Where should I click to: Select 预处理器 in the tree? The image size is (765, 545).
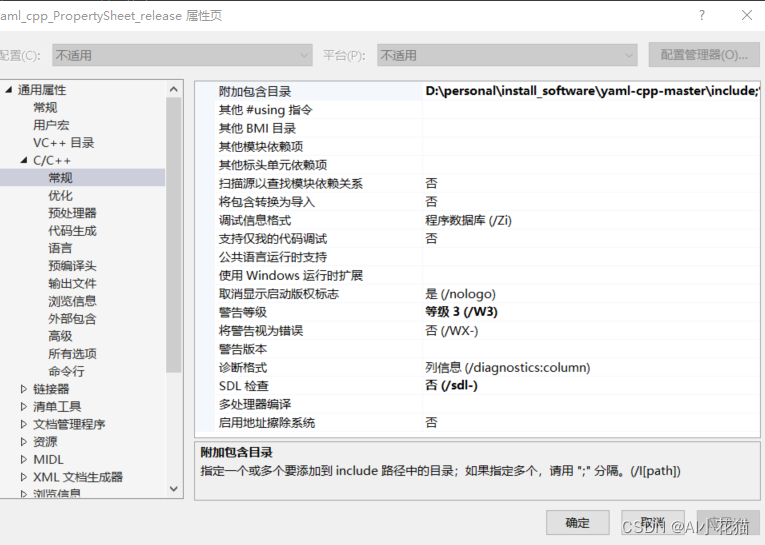(72, 213)
